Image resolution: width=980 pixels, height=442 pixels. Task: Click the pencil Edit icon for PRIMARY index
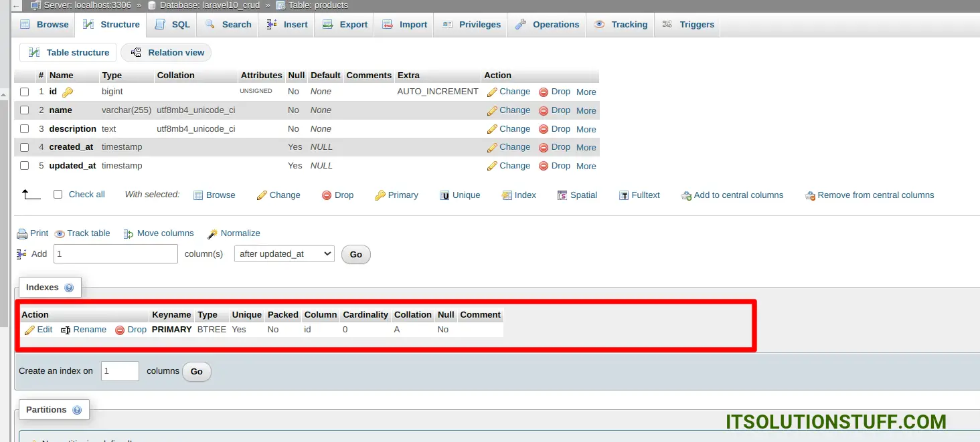[x=29, y=330]
